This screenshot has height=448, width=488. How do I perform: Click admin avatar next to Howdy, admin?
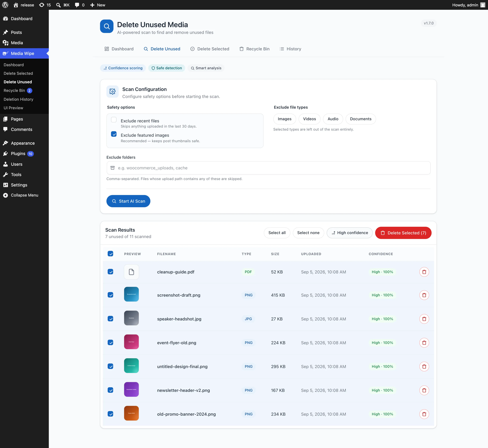(483, 5)
